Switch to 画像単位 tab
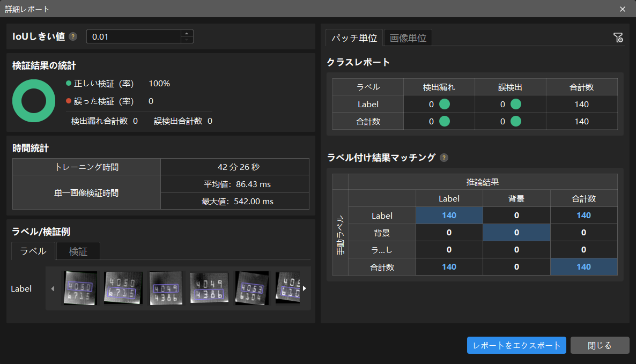This screenshot has width=636, height=364. (x=408, y=38)
